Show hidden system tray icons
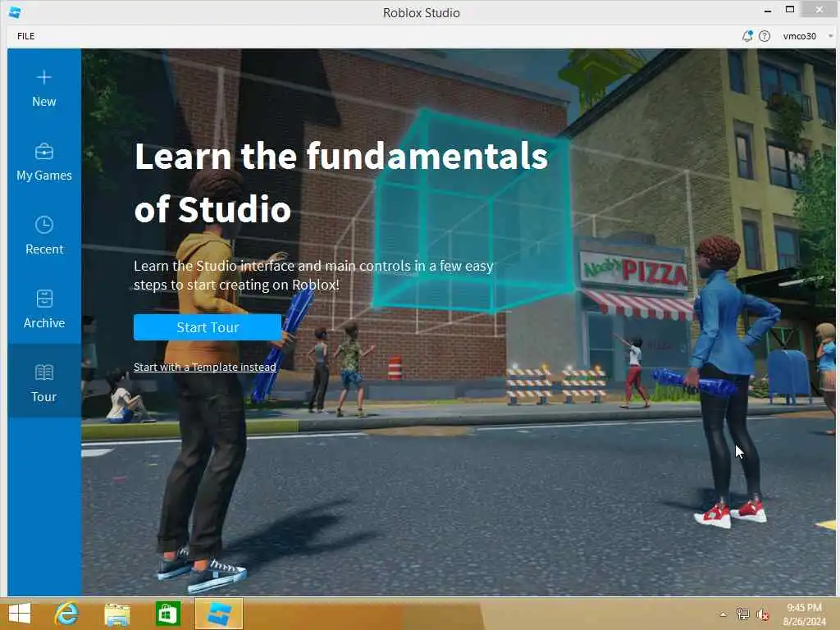The width and height of the screenshot is (840, 630). [724, 614]
